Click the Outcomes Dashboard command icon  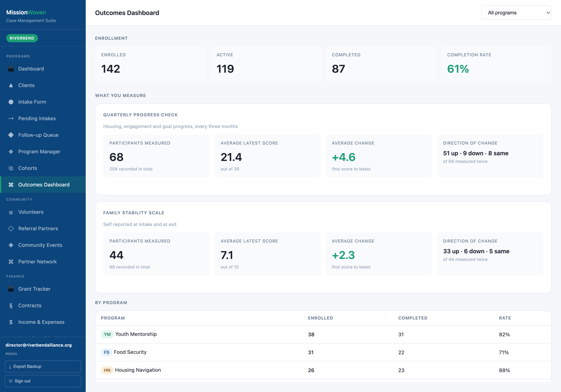(x=11, y=185)
